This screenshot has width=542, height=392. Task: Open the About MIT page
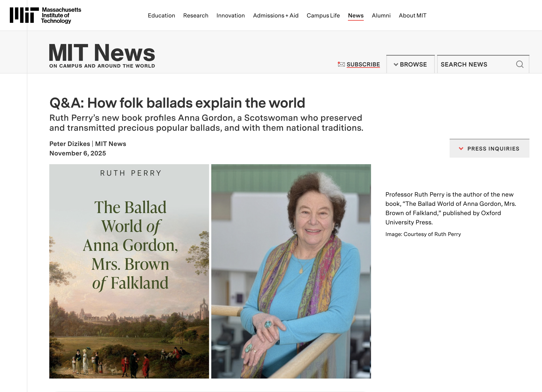pyautogui.click(x=412, y=15)
